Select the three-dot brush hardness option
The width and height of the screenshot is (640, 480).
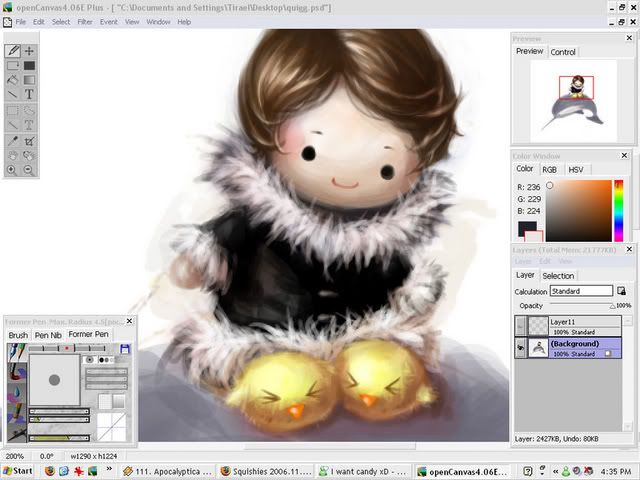[x=106, y=360]
